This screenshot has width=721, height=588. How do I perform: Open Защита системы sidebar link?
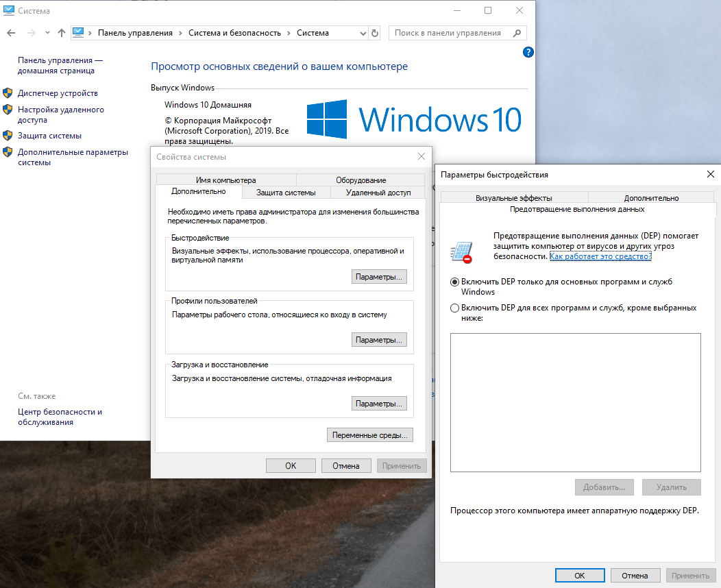[49, 136]
